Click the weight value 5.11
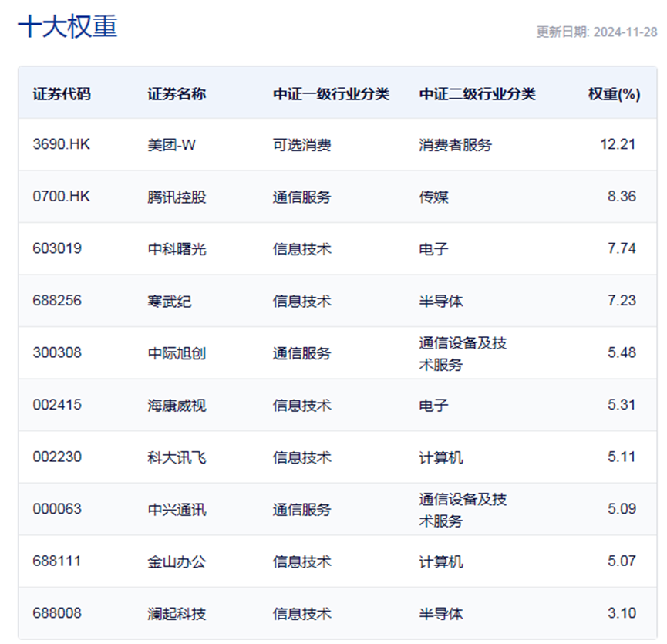667x644 pixels. [x=622, y=457]
